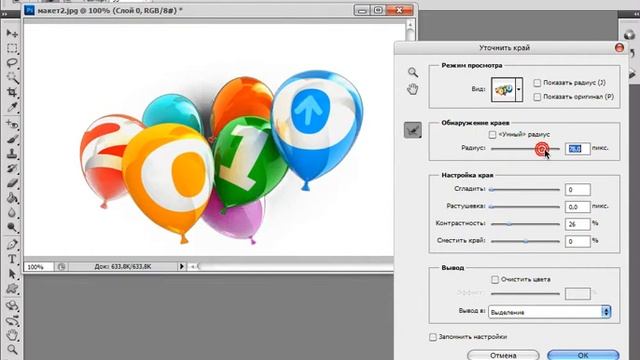
Task: Enable 'Показать оригинал (P)' checkbox
Action: click(x=537, y=97)
